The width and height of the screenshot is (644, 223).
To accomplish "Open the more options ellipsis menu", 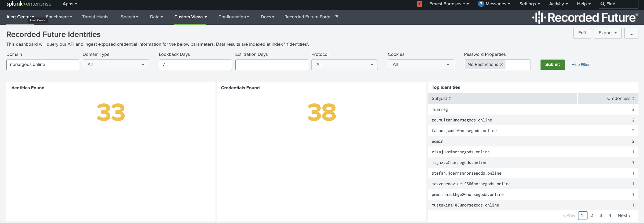I will point(631,33).
